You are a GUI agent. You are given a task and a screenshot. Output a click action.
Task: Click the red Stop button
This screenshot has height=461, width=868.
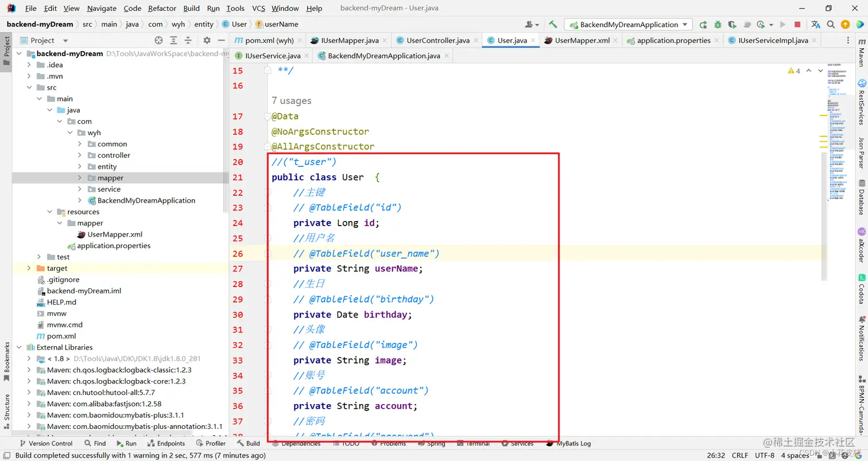(797, 24)
